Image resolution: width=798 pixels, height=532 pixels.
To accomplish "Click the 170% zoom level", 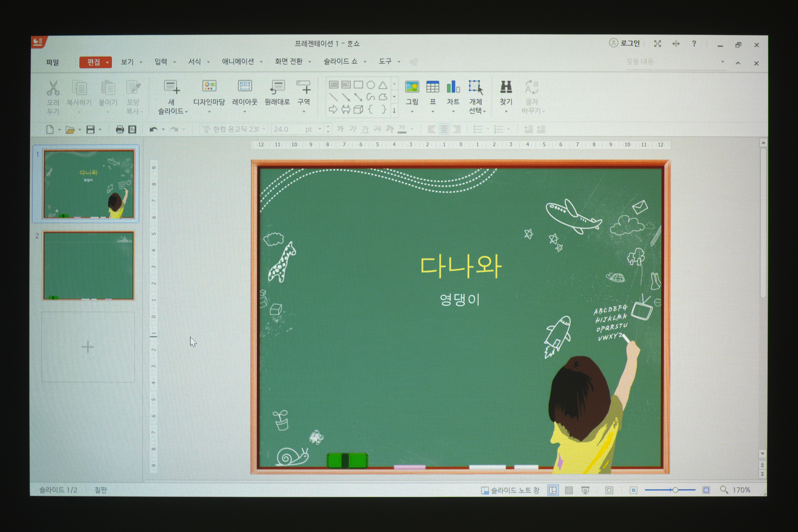I will [x=741, y=490].
